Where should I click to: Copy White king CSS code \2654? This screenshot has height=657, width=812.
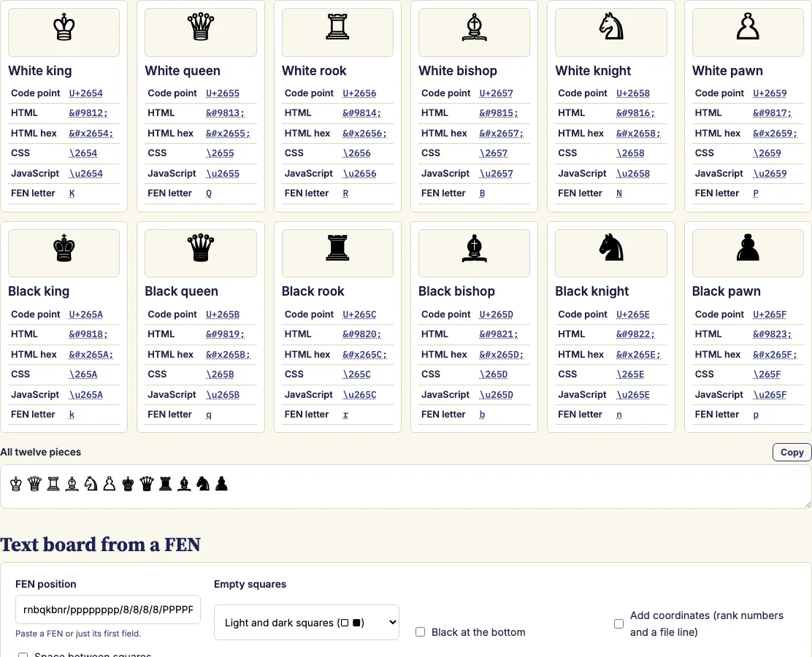coord(83,153)
